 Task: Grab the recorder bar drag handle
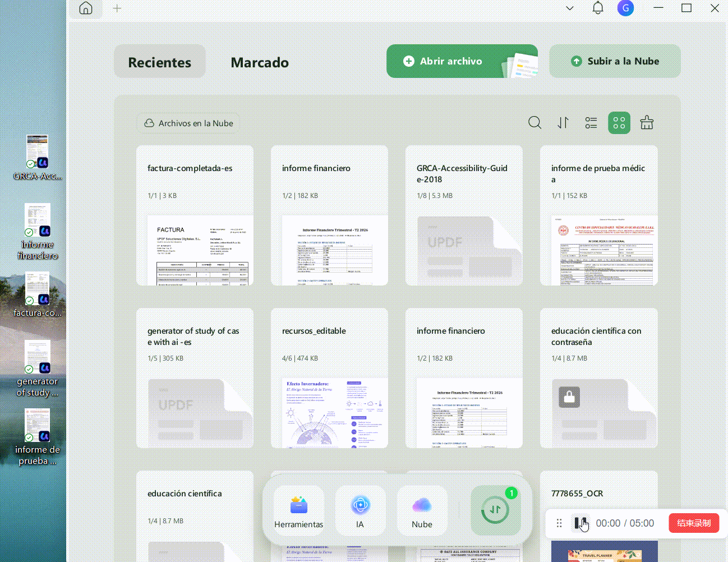coord(559,523)
